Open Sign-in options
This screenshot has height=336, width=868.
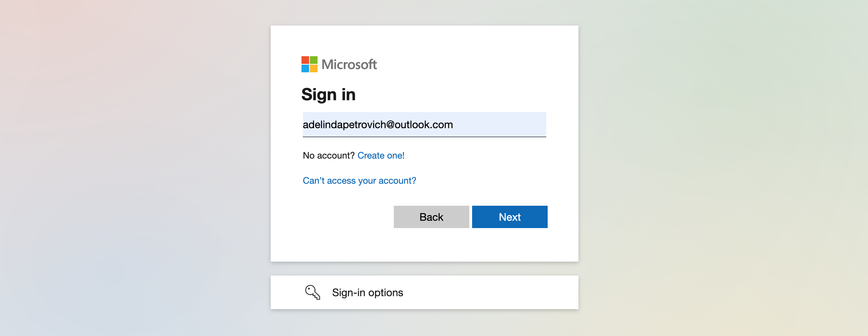tap(424, 292)
